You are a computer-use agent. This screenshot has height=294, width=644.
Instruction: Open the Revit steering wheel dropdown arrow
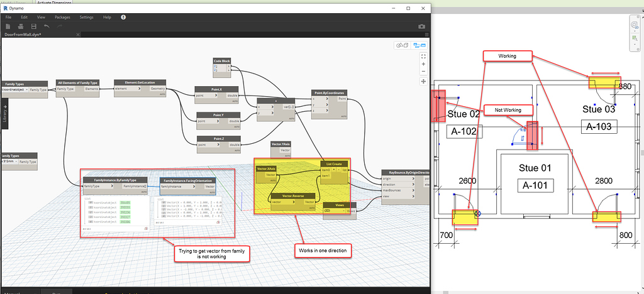[635, 30]
